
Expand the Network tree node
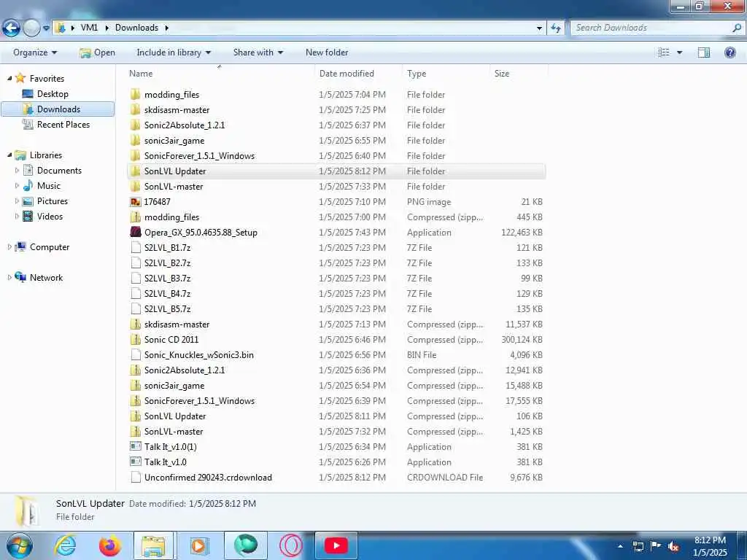pyautogui.click(x=9, y=277)
